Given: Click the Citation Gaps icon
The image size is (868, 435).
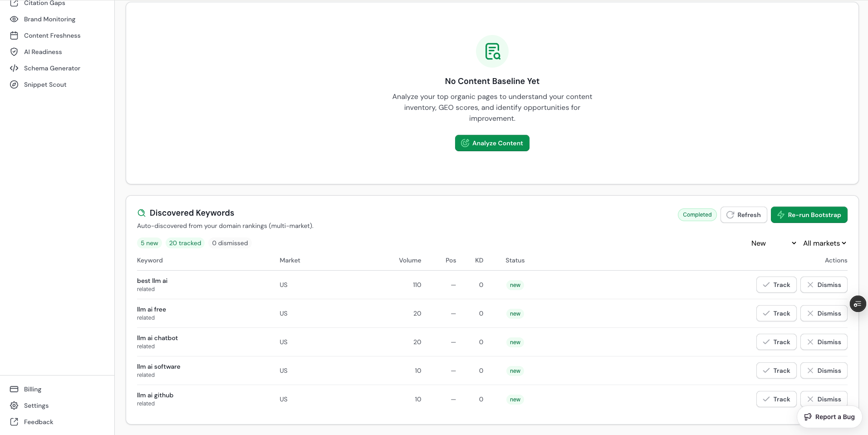Looking at the screenshot, I should tap(14, 3).
